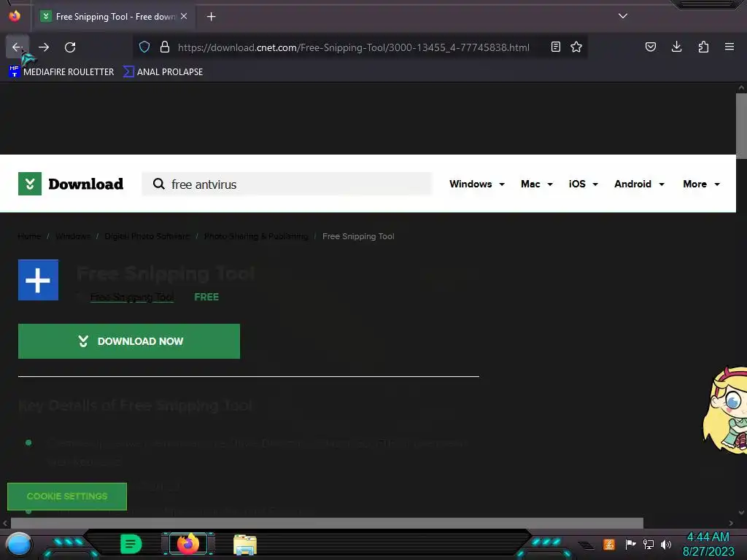Open the extensions puzzle icon
Image resolution: width=747 pixels, height=560 pixels.
point(703,47)
